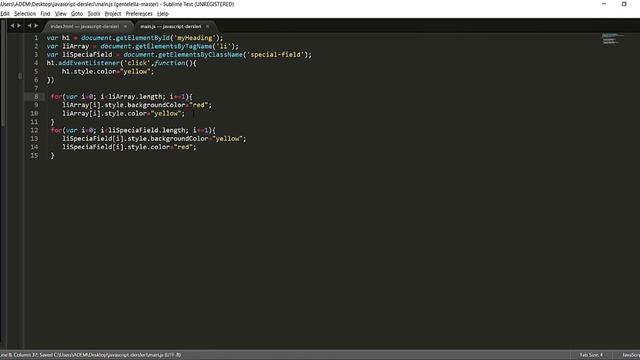This screenshot has width=640, height=360.
Task: Click the function keyword on line 4
Action: [x=170, y=63]
